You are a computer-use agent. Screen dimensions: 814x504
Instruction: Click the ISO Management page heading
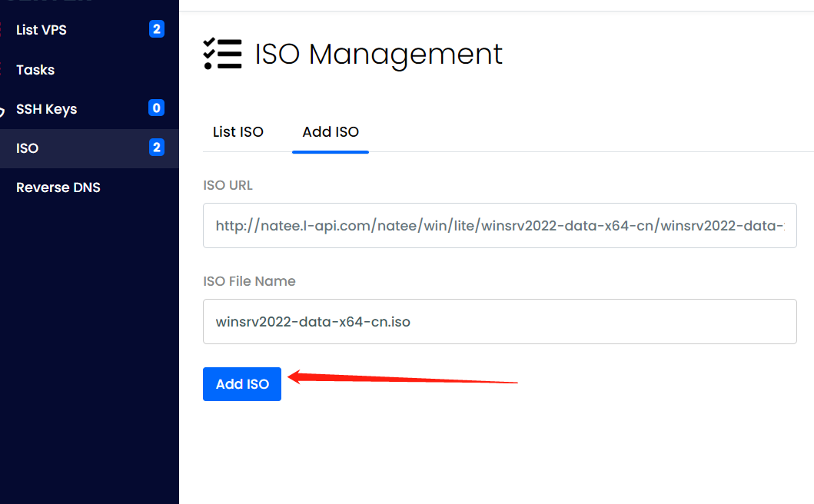pyautogui.click(x=378, y=55)
